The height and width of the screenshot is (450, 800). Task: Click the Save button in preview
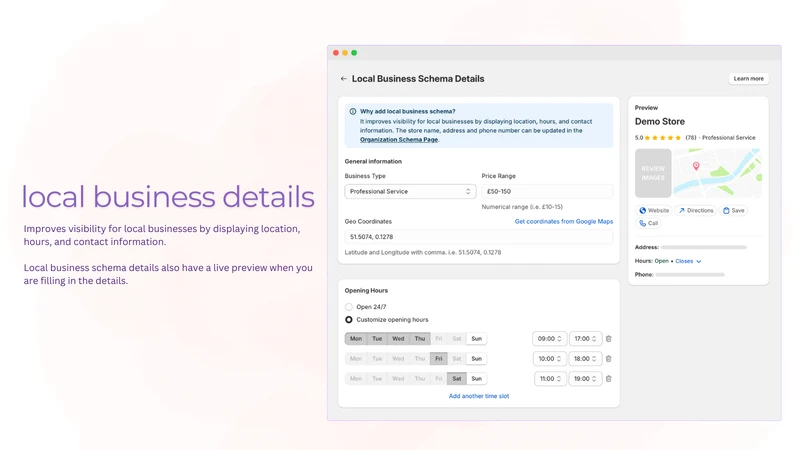pyautogui.click(x=734, y=210)
